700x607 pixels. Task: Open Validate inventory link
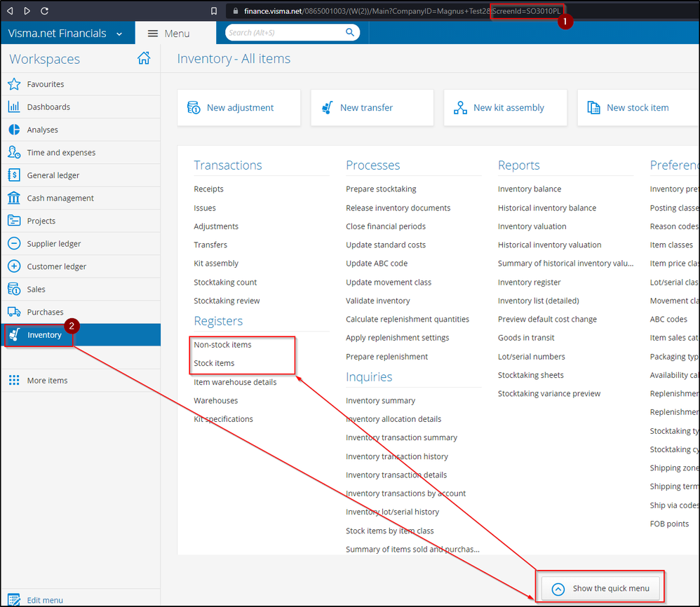(x=377, y=301)
